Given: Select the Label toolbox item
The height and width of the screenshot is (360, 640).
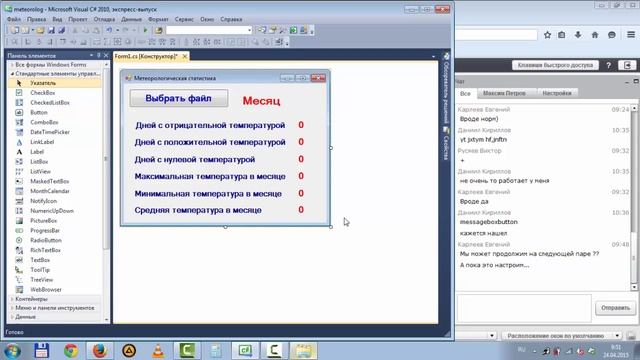Looking at the screenshot, I should [x=37, y=151].
